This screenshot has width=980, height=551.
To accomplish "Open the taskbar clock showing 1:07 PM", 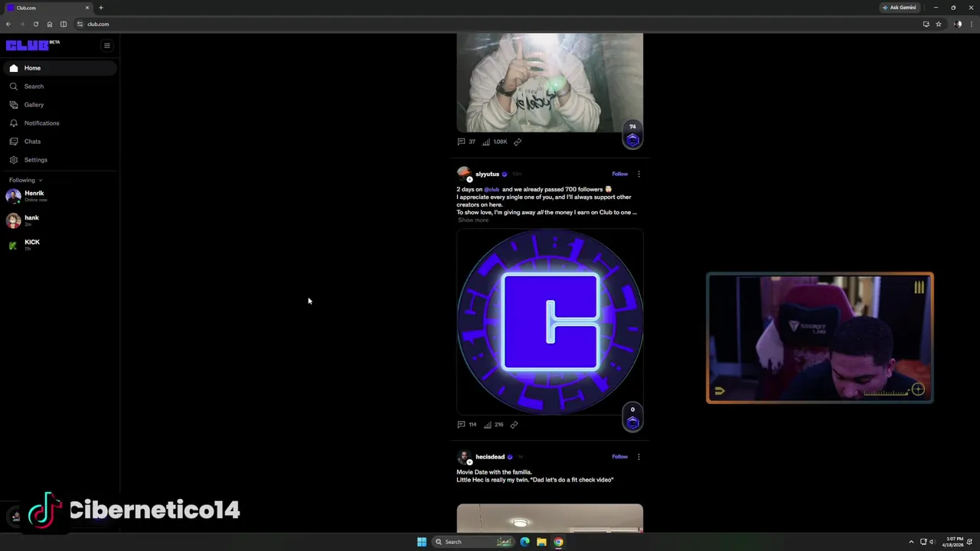I will [x=955, y=542].
